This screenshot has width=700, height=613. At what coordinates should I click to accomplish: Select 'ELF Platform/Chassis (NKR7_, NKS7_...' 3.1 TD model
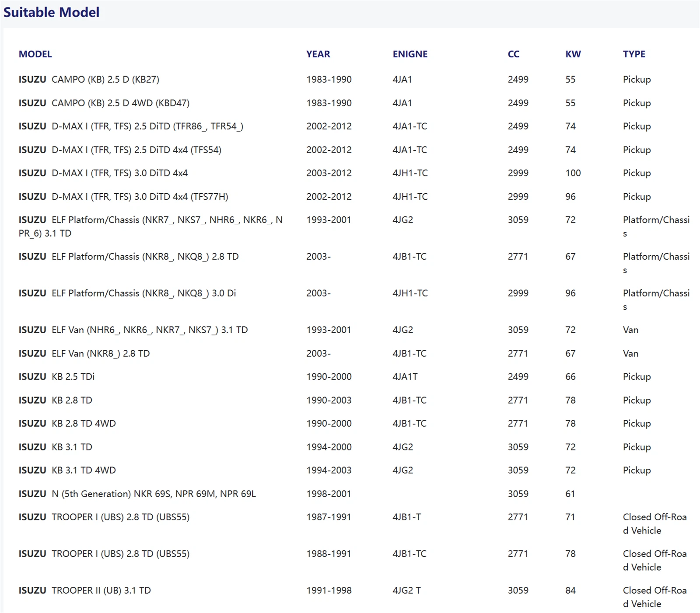click(x=150, y=226)
